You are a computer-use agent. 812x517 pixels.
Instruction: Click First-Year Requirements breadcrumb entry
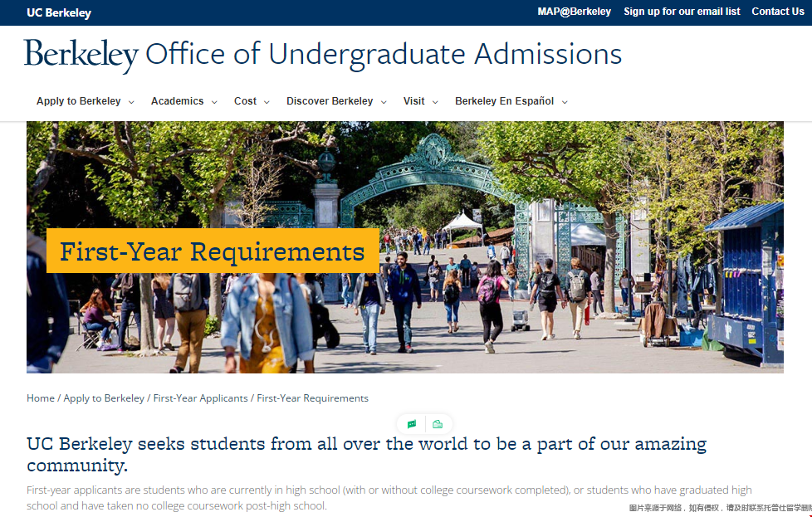click(312, 398)
